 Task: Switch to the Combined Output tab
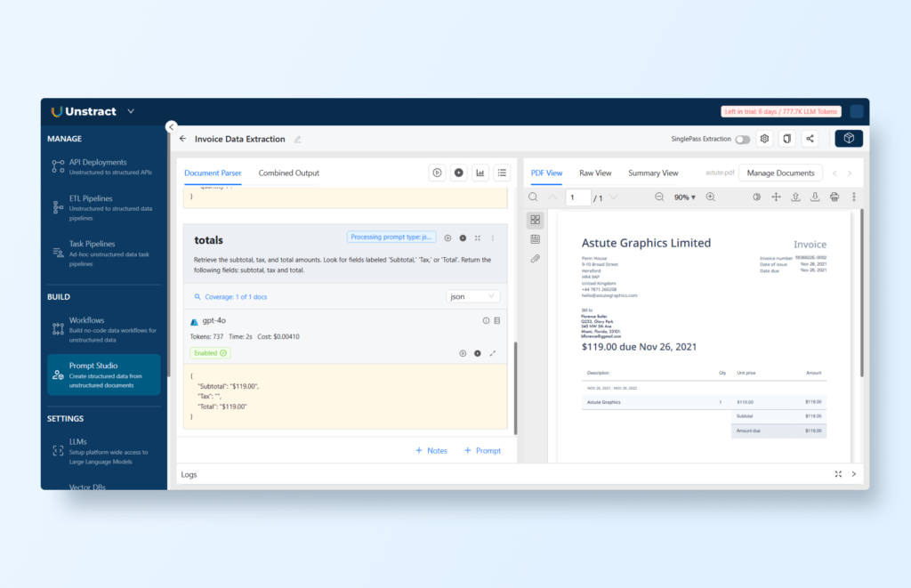point(288,173)
